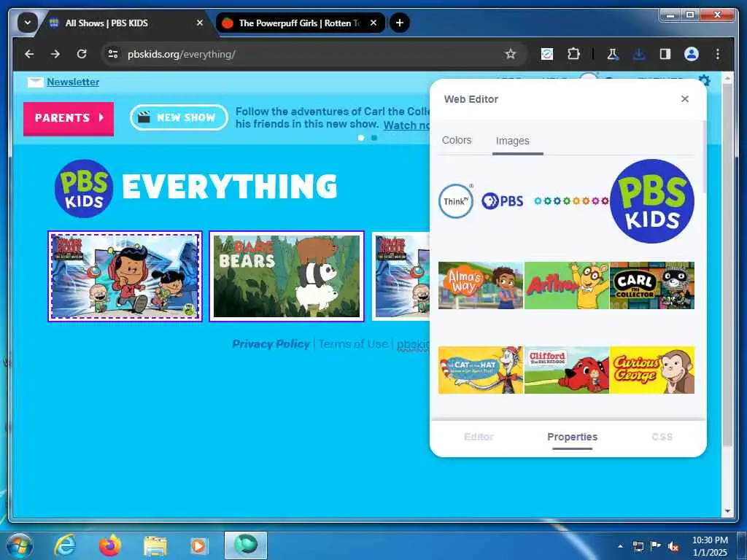This screenshot has height=560, width=747.
Task: Click the Web Editor panel scrollbar
Action: 704,156
